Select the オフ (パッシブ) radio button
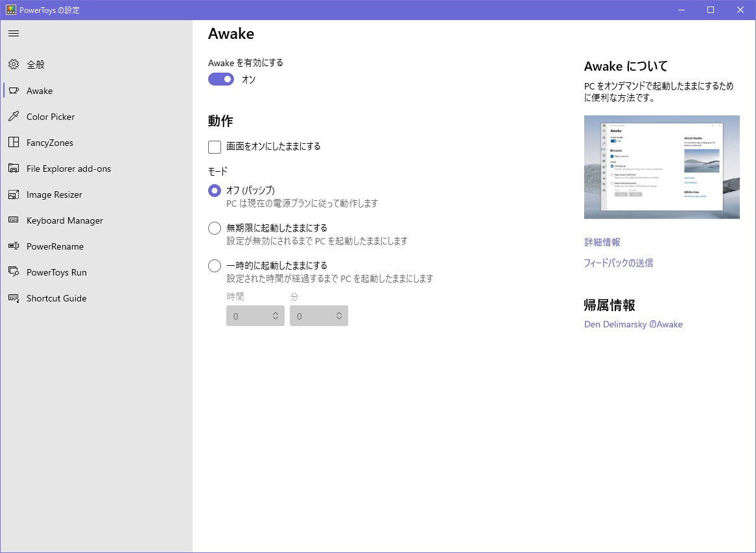Image resolution: width=756 pixels, height=553 pixels. [215, 191]
